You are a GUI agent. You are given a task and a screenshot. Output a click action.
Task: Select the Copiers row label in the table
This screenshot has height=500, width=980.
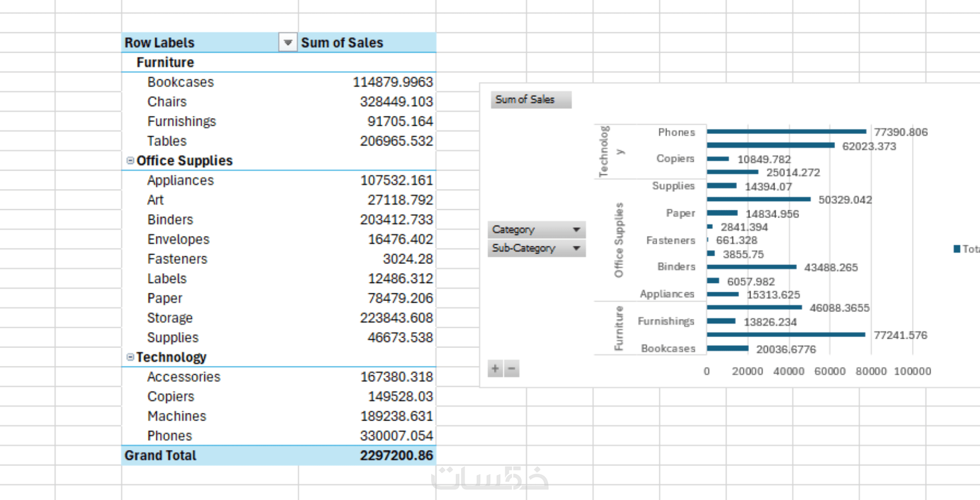tap(171, 396)
